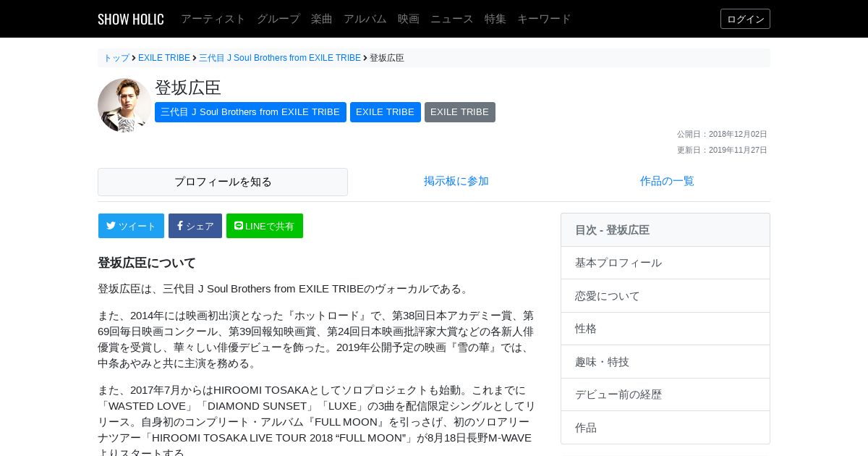Open the 特集 nav link
Screen dimensions: 868x456
point(495,19)
